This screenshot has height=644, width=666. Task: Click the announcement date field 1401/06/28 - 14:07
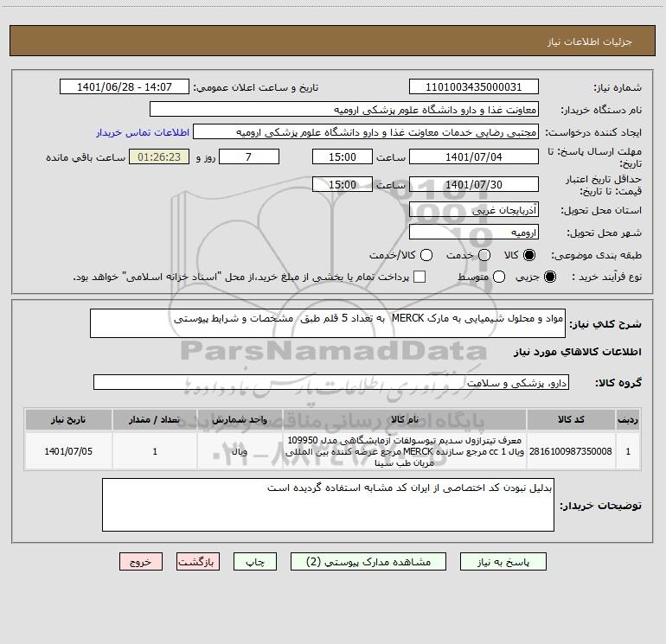pos(125,87)
